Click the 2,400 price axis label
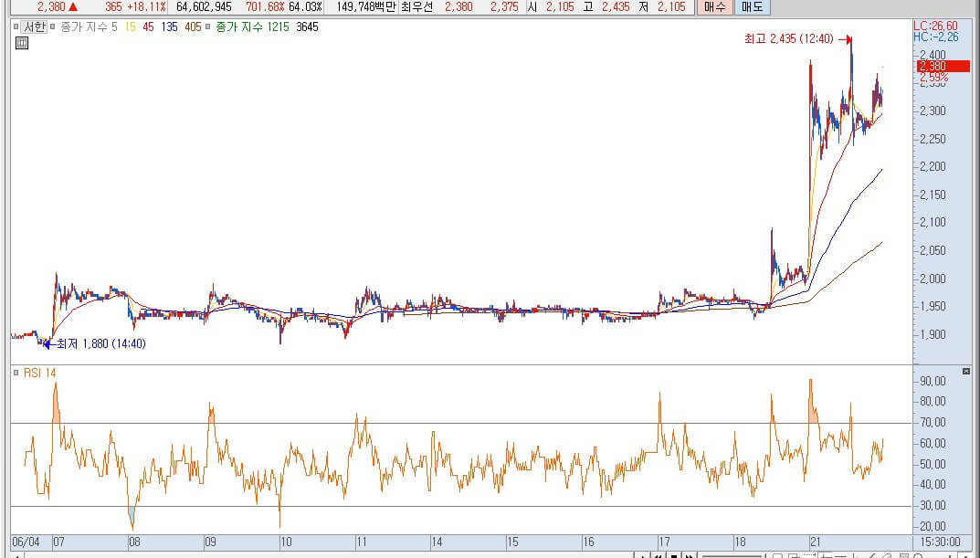Screen dimensions: 980x558 pyautogui.click(x=933, y=55)
